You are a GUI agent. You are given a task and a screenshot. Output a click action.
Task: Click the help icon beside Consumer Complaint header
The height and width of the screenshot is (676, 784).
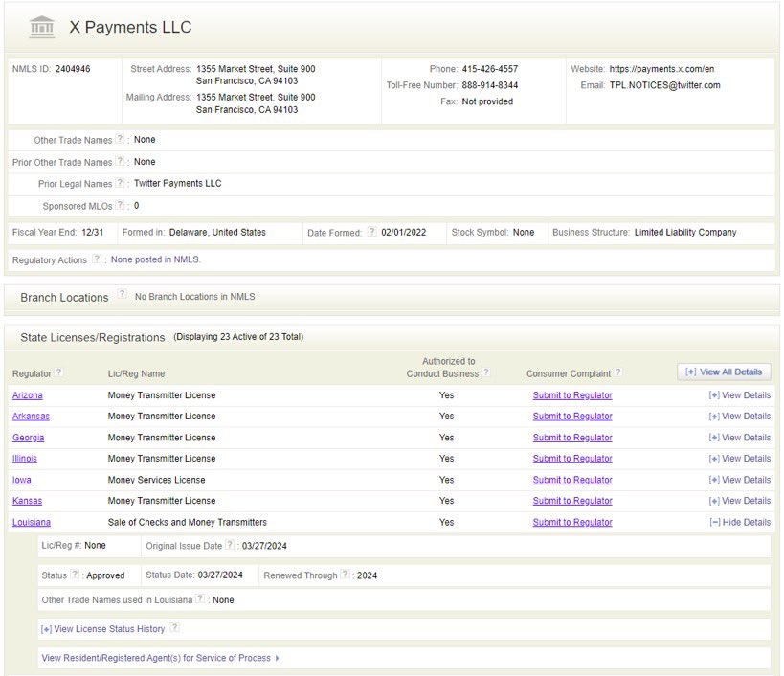(x=618, y=372)
